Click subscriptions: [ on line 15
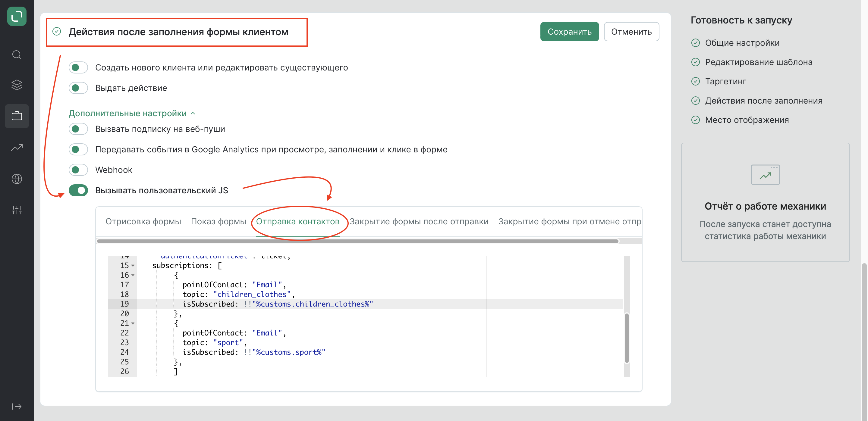 (x=187, y=266)
